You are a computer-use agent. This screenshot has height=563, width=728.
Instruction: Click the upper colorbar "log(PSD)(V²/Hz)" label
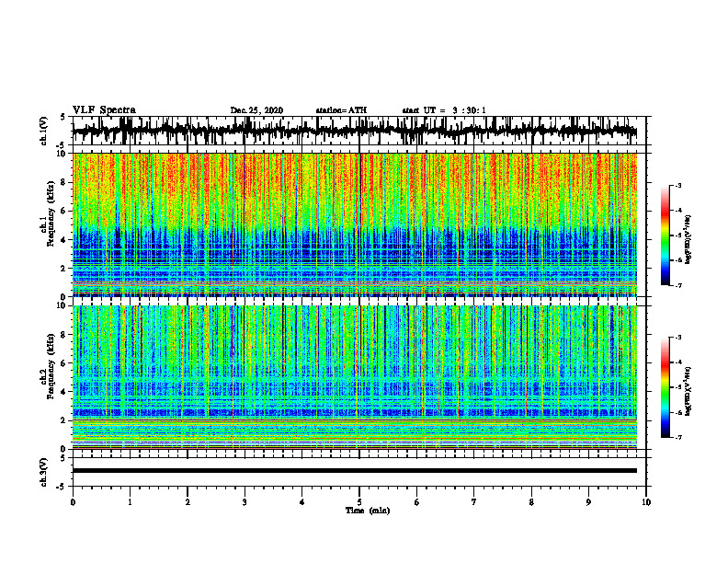pyautogui.click(x=689, y=239)
